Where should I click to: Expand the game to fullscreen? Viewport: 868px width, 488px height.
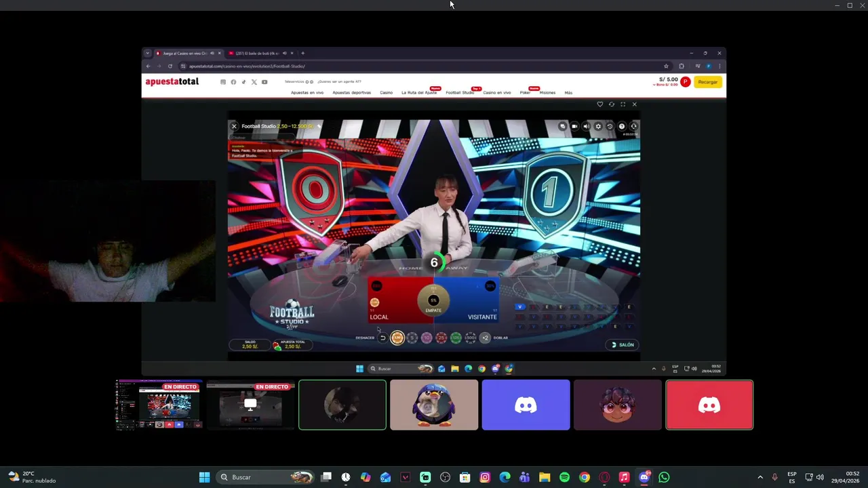[x=623, y=104]
